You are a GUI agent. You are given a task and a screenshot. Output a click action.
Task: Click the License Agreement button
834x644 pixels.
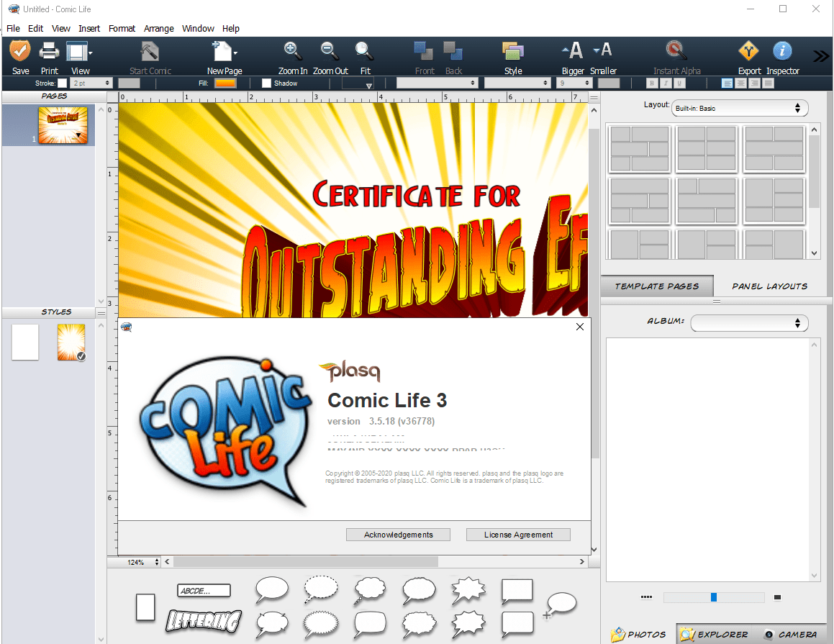pyautogui.click(x=518, y=535)
